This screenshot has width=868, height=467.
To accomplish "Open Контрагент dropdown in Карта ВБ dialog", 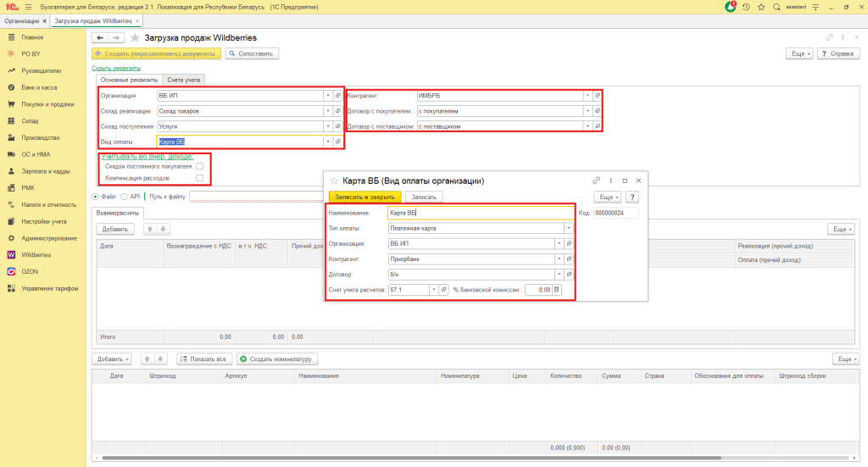I will 559,259.
